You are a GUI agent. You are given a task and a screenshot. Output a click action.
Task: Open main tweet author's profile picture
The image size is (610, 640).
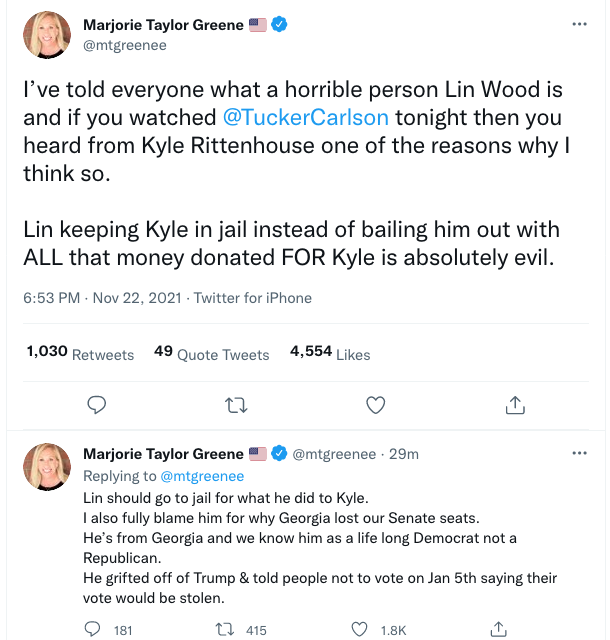click(47, 35)
